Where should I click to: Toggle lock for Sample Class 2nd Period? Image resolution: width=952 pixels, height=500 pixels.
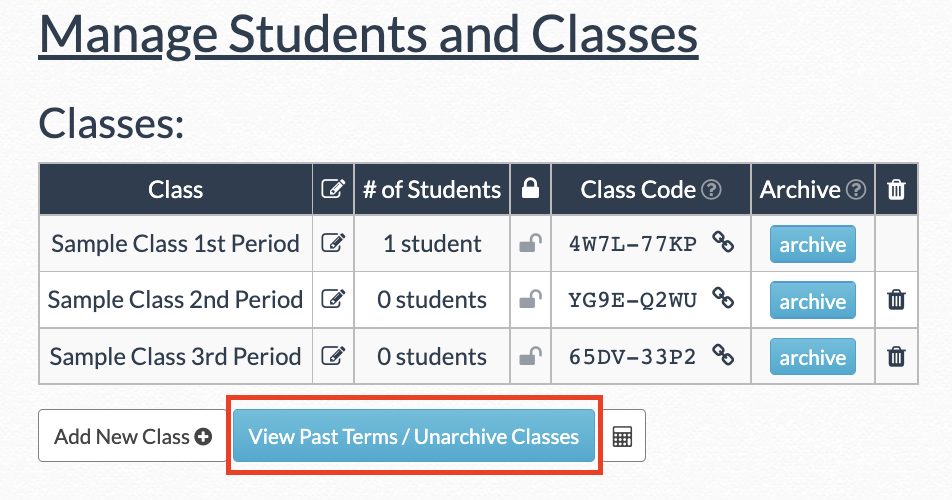coord(530,299)
